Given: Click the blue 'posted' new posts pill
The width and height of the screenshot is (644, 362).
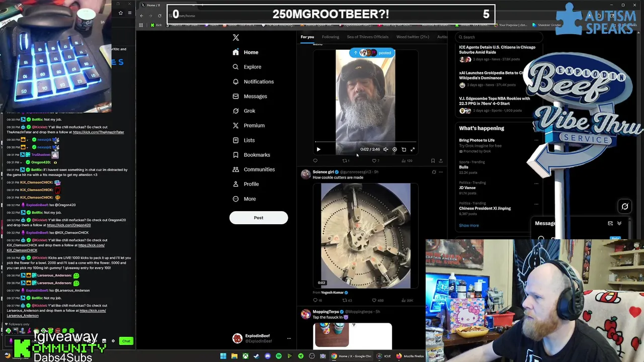Looking at the screenshot, I should click(x=372, y=53).
